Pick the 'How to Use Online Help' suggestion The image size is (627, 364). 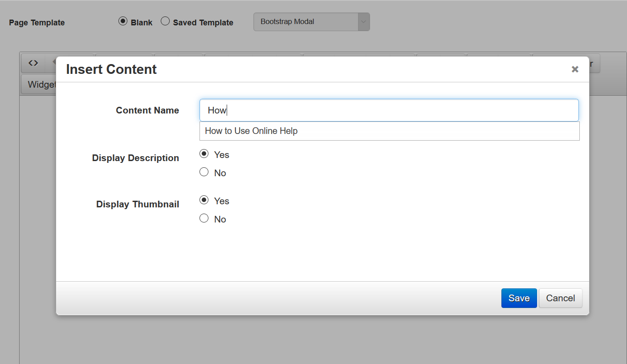pyautogui.click(x=251, y=131)
